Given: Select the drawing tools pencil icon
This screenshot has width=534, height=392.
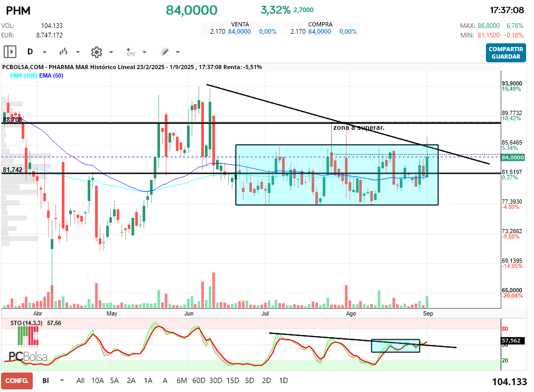Looking at the screenshot, I should click(x=164, y=52).
